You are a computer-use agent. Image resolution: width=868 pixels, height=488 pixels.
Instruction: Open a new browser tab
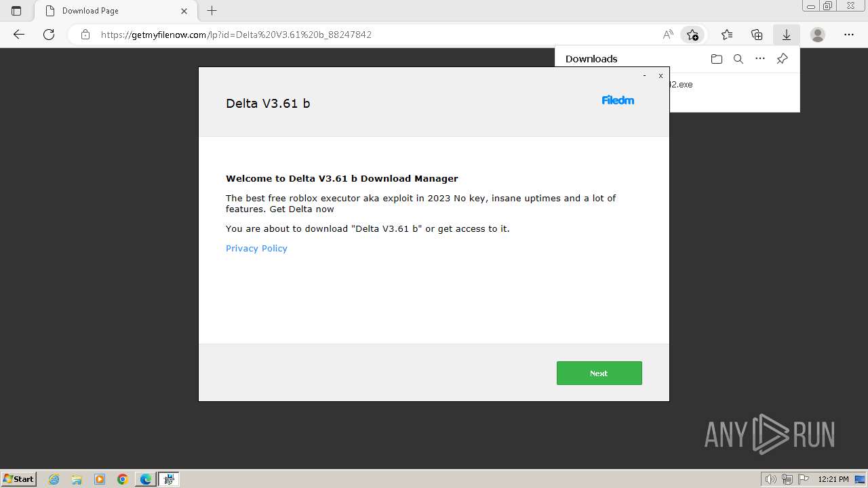[x=212, y=11]
